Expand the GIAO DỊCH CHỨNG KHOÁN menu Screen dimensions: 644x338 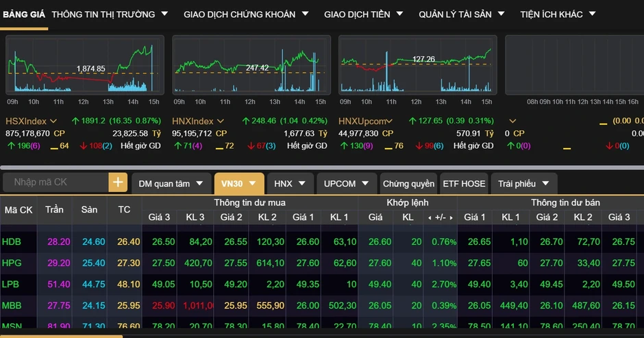click(246, 14)
